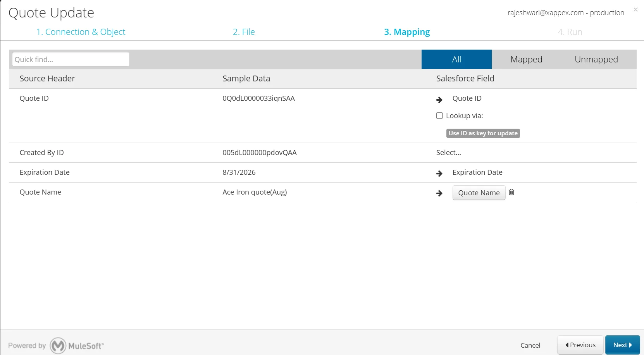The width and height of the screenshot is (644, 355).
Task: Filter to Unmapped fields
Action: click(596, 59)
